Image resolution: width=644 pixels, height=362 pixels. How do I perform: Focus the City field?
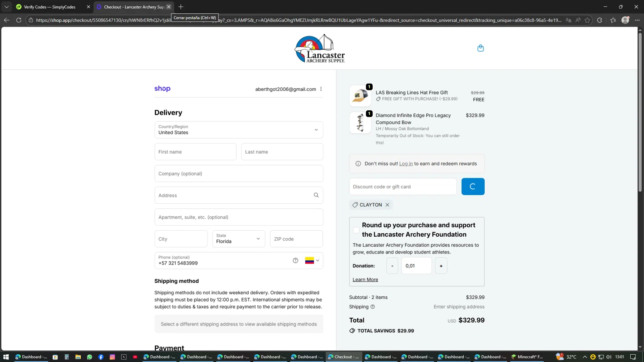181,239
